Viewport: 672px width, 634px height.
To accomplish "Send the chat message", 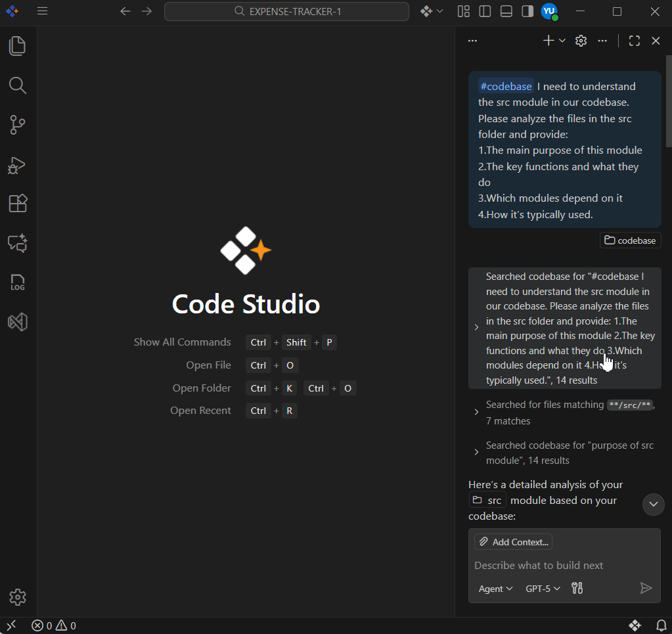I will point(646,588).
